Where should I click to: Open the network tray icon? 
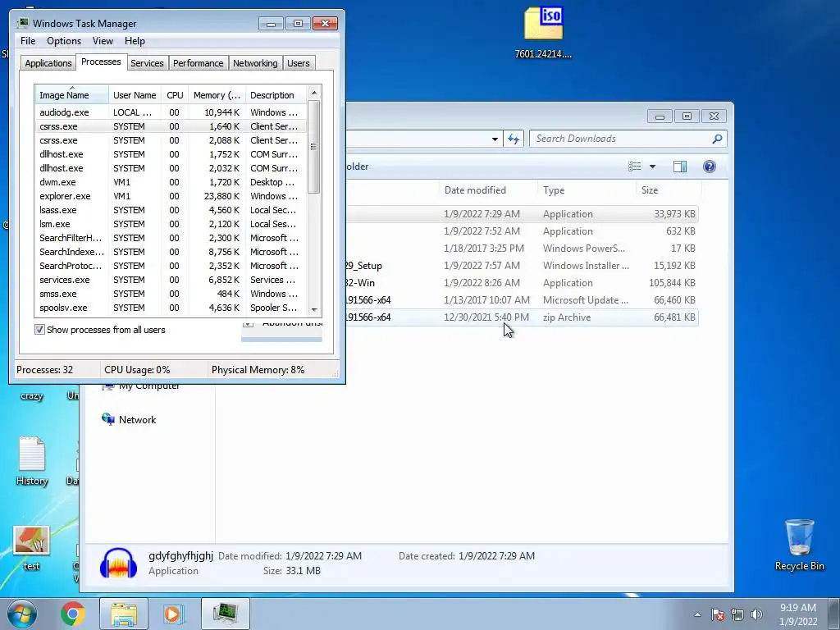click(x=737, y=614)
